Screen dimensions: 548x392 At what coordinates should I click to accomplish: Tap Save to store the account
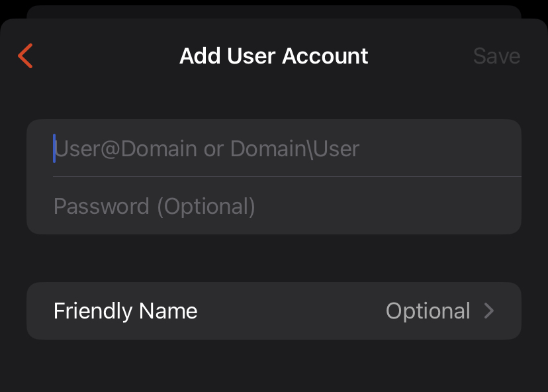point(496,56)
